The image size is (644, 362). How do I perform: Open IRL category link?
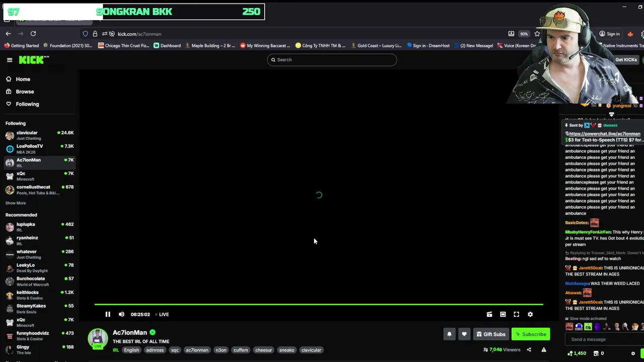pos(116,350)
